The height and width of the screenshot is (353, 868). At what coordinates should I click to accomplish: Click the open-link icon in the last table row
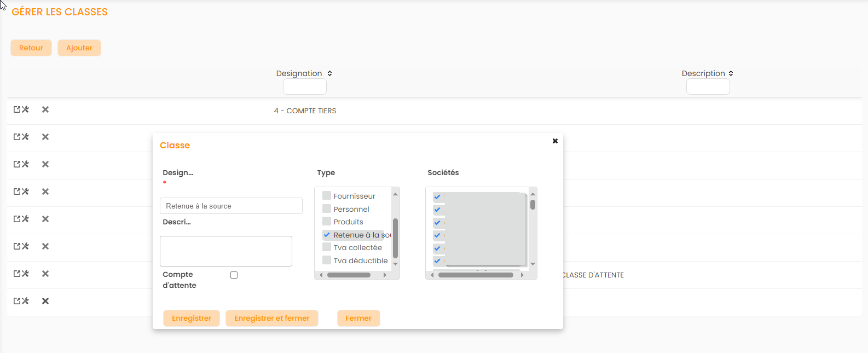17,301
